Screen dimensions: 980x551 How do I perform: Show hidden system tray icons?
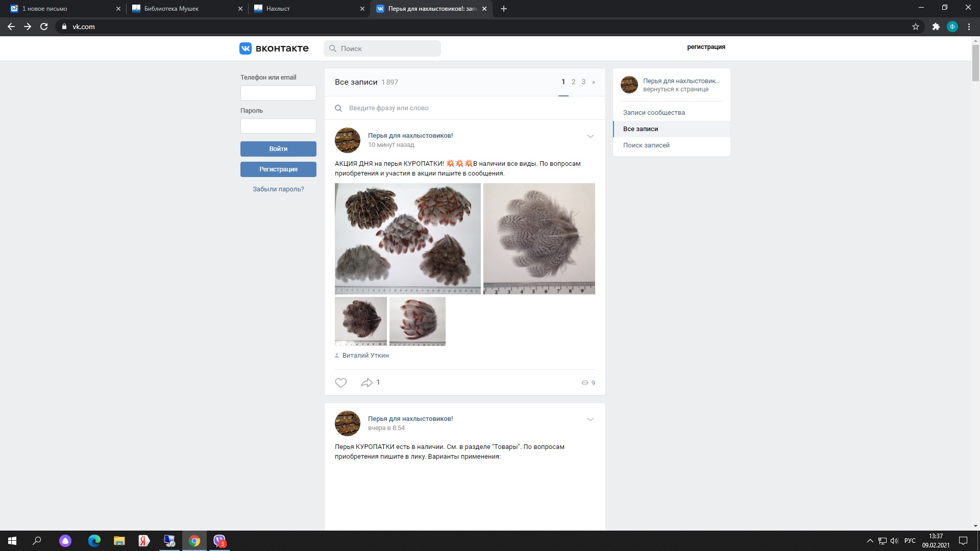[x=870, y=541]
